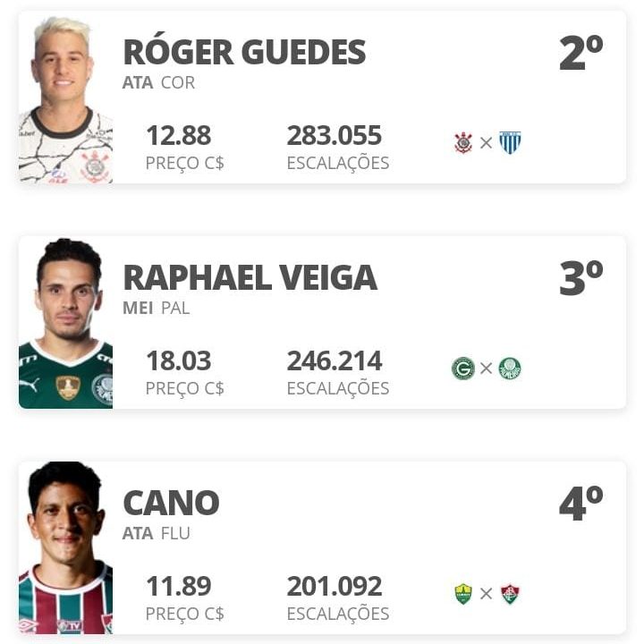Screen dimensions: 644x644
Task: Click the 3º ranking badge
Action: coord(581,278)
